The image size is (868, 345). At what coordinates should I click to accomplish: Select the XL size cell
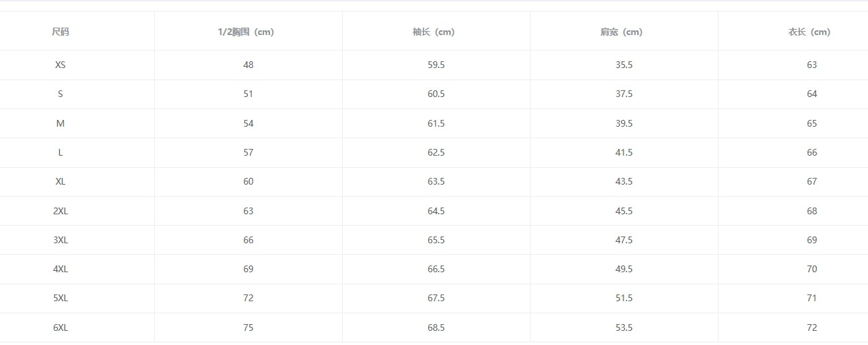coord(61,181)
